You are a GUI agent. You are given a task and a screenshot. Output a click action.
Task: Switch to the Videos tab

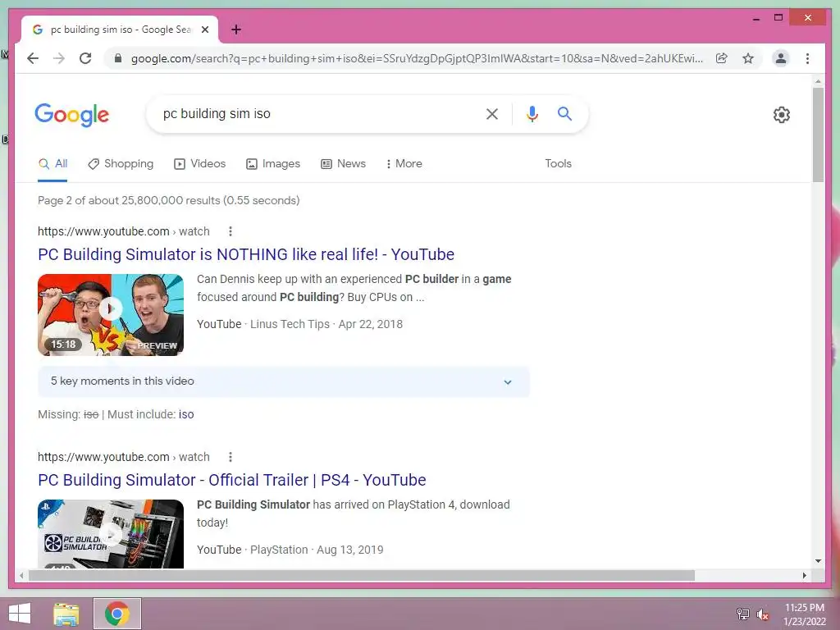(x=200, y=163)
